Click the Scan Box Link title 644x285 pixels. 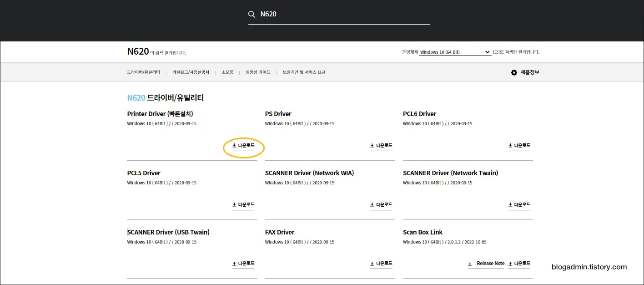tap(423, 232)
